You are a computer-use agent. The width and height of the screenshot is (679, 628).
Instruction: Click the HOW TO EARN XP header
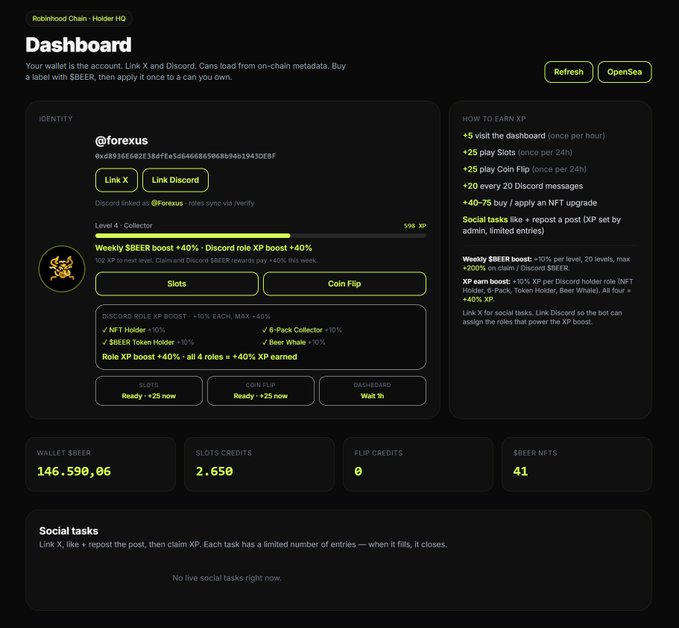coord(494,119)
